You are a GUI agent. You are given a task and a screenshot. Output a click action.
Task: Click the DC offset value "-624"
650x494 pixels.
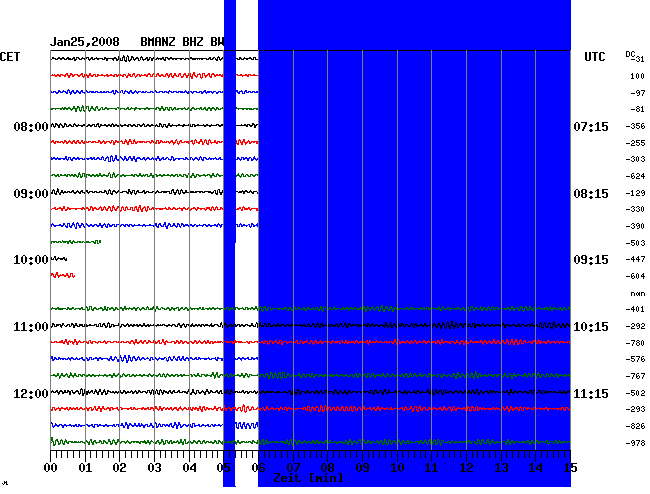pos(635,176)
